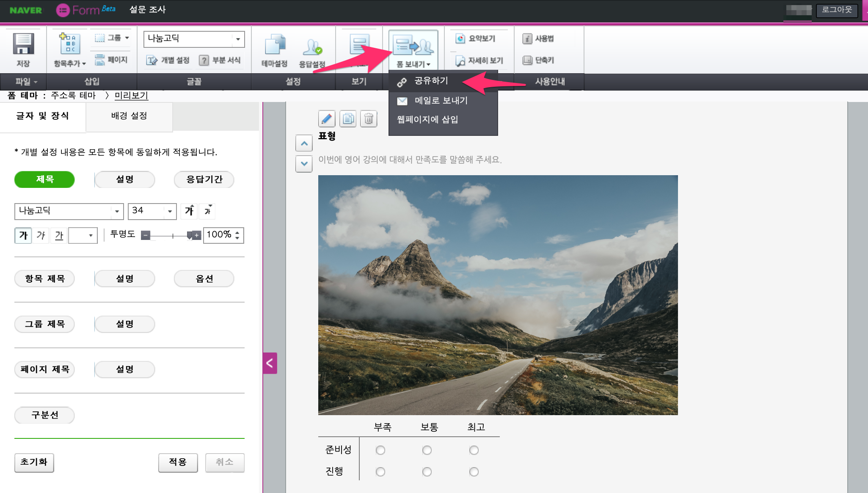
Task: Select 보통 radio for 진행 row
Action: tap(427, 471)
